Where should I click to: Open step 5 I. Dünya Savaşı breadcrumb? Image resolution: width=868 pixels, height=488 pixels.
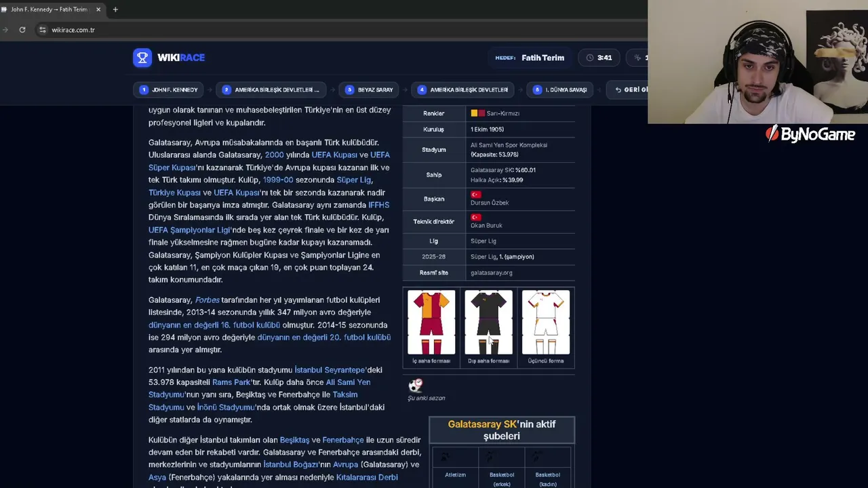pos(561,89)
